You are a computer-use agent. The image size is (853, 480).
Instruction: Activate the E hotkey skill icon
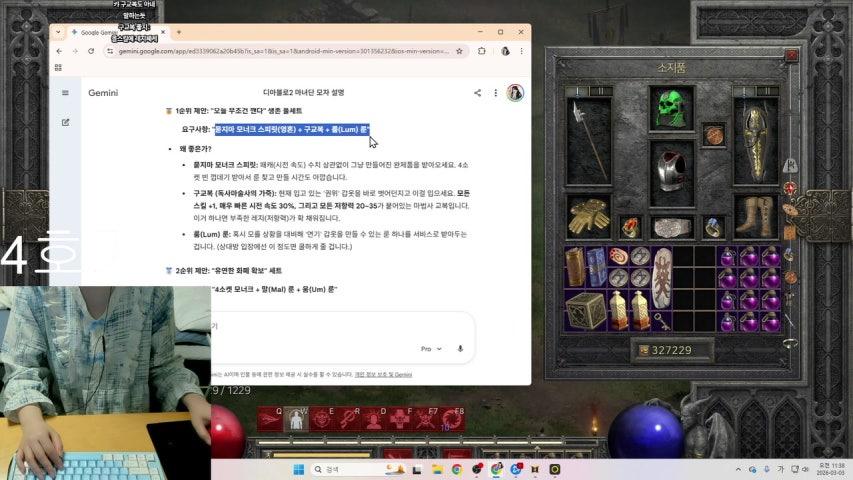pos(322,420)
